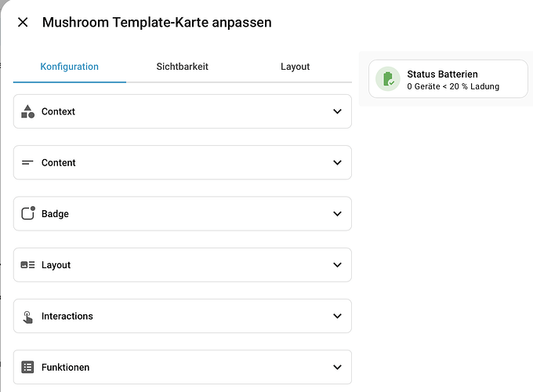Click the Funktionen section label
This screenshot has width=533, height=392.
65,367
